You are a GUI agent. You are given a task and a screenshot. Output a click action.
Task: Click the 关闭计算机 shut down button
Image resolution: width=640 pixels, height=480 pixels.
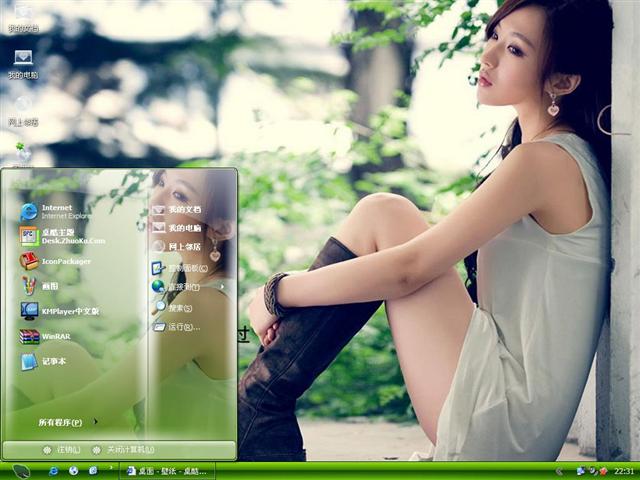pos(123,450)
